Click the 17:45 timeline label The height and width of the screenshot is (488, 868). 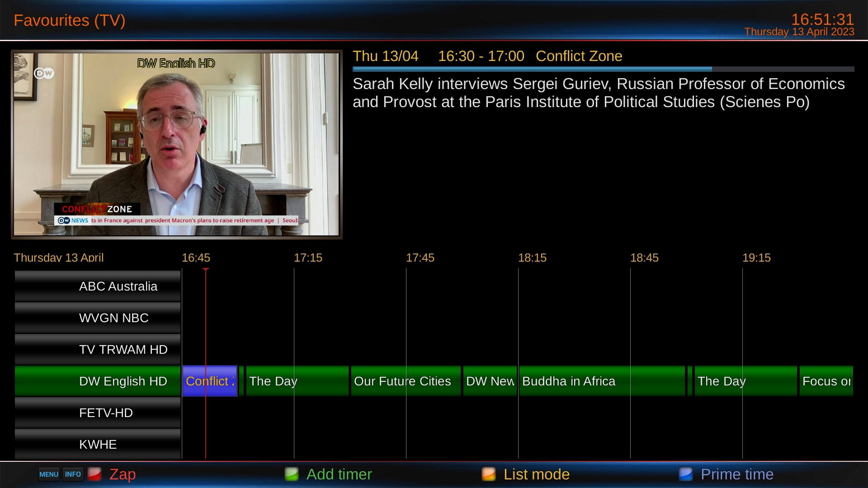(420, 258)
